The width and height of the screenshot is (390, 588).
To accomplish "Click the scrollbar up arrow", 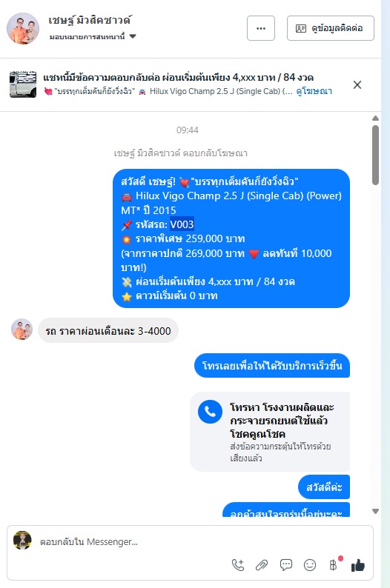I will pyautogui.click(x=375, y=118).
